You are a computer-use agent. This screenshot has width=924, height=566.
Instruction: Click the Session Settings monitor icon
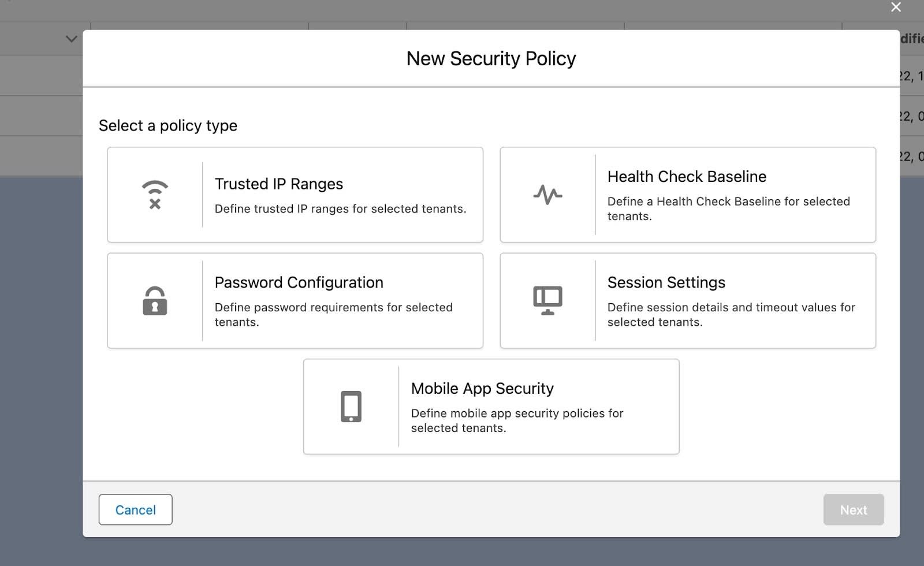[547, 299]
